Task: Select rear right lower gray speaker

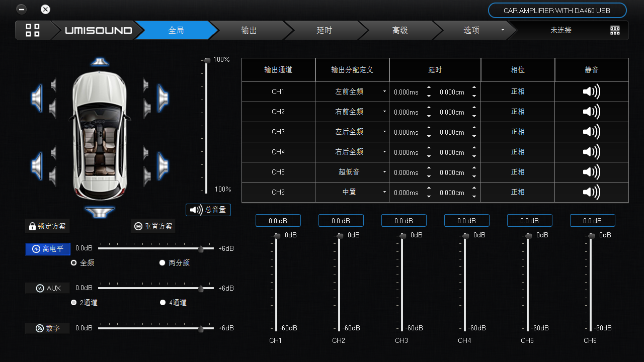Action: pos(147,176)
